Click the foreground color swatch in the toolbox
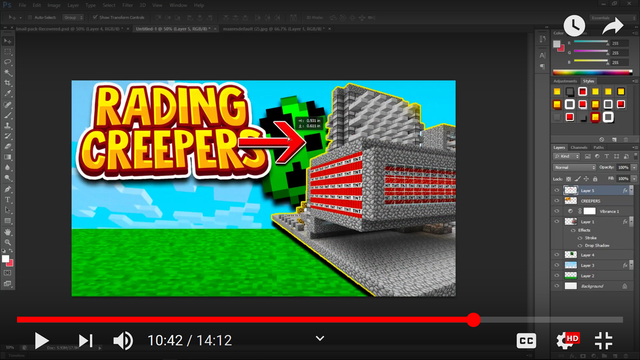Viewport: 640px width, 360px height. point(5,259)
